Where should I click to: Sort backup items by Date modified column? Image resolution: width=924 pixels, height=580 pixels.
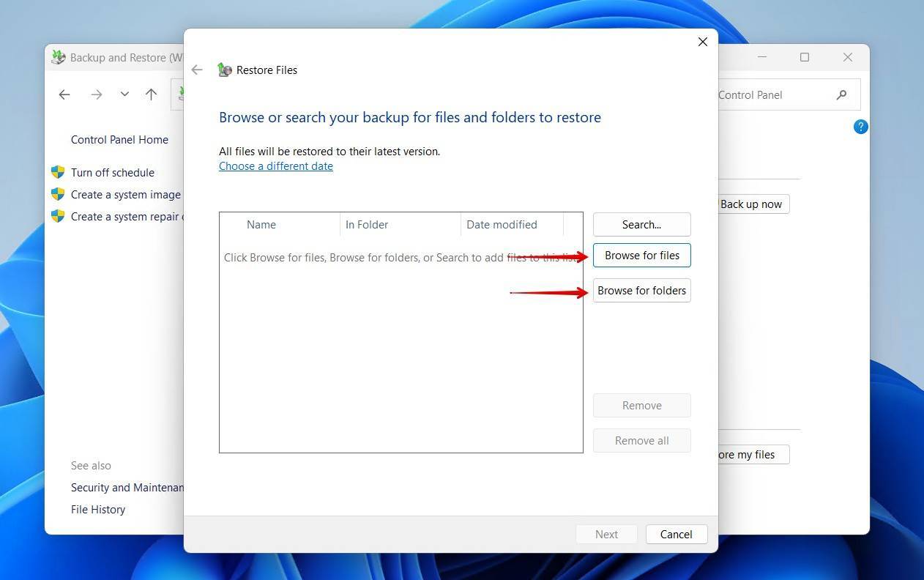tap(502, 224)
